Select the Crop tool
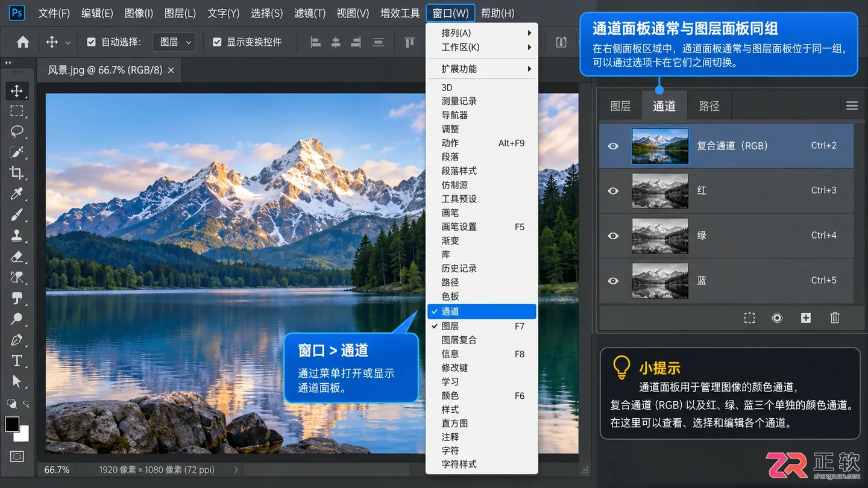Screen dimensions: 868x488 click(16, 173)
